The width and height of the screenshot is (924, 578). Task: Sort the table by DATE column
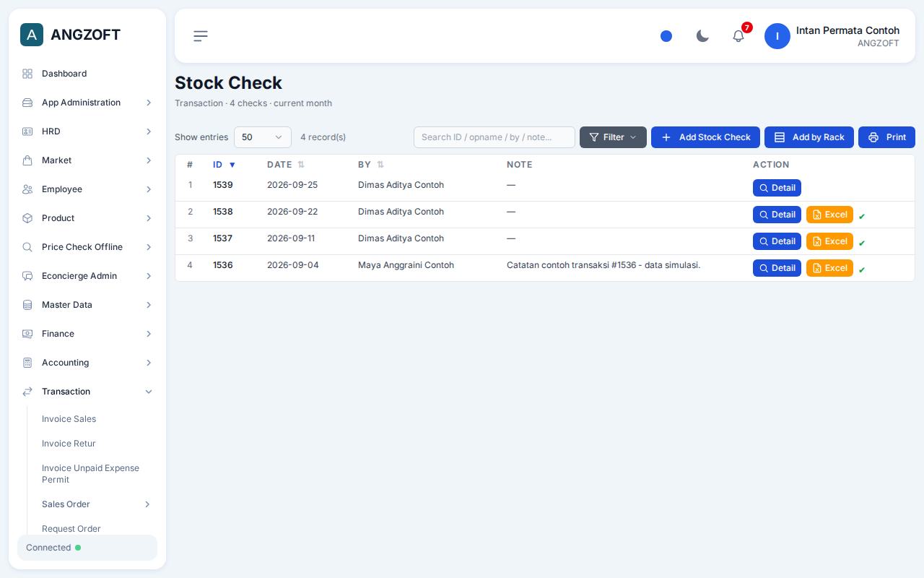pyautogui.click(x=286, y=165)
